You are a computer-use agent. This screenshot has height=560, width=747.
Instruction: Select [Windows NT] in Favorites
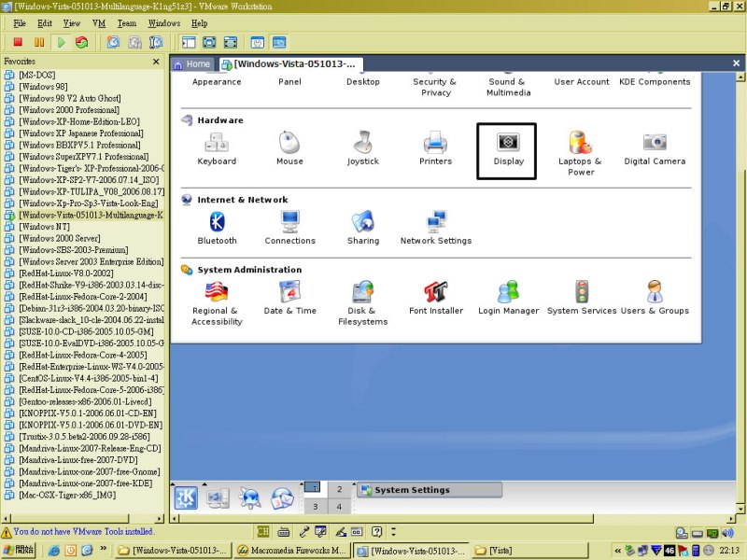(44, 227)
